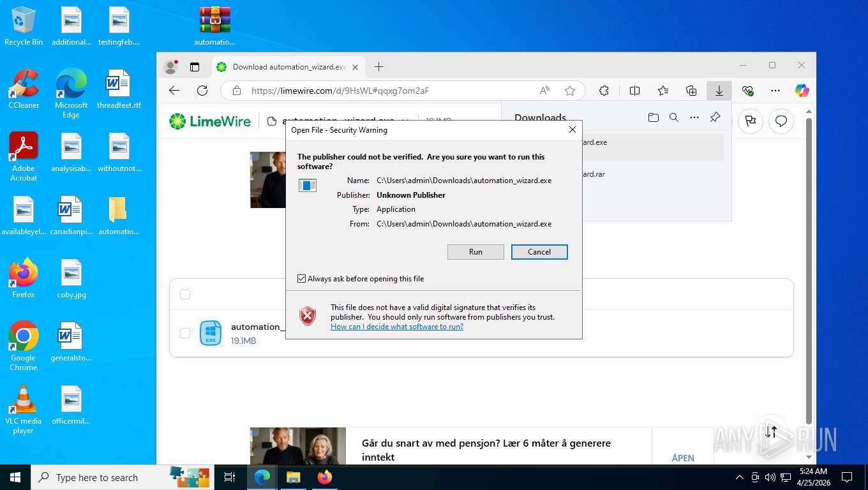Open a new tab with plus button
The image size is (868, 490).
coord(378,67)
